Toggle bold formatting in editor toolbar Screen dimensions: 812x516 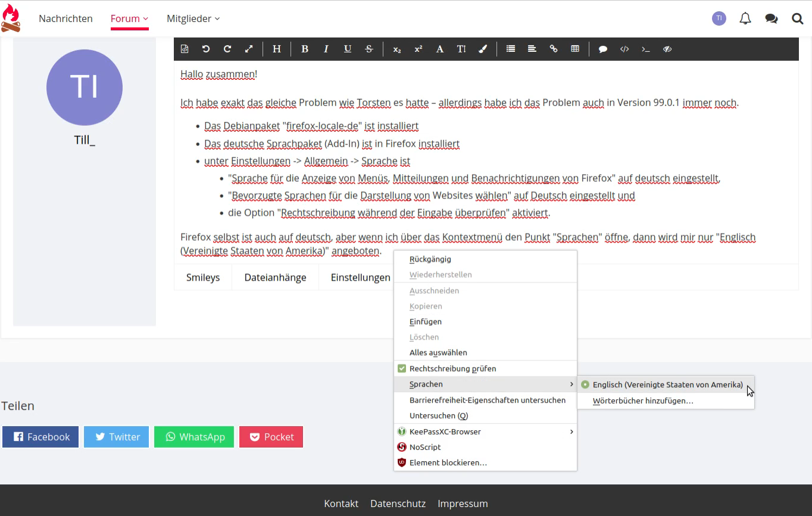[x=304, y=49]
